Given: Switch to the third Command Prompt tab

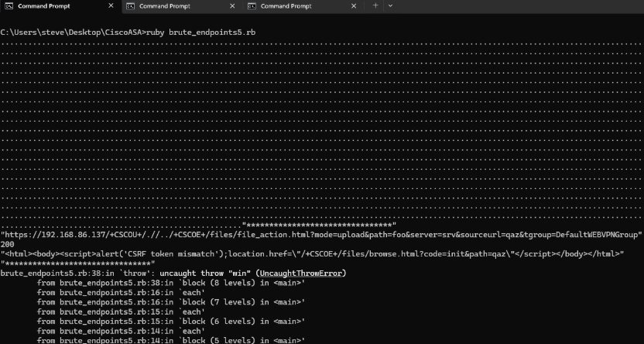Looking at the screenshot, I should pos(303,6).
